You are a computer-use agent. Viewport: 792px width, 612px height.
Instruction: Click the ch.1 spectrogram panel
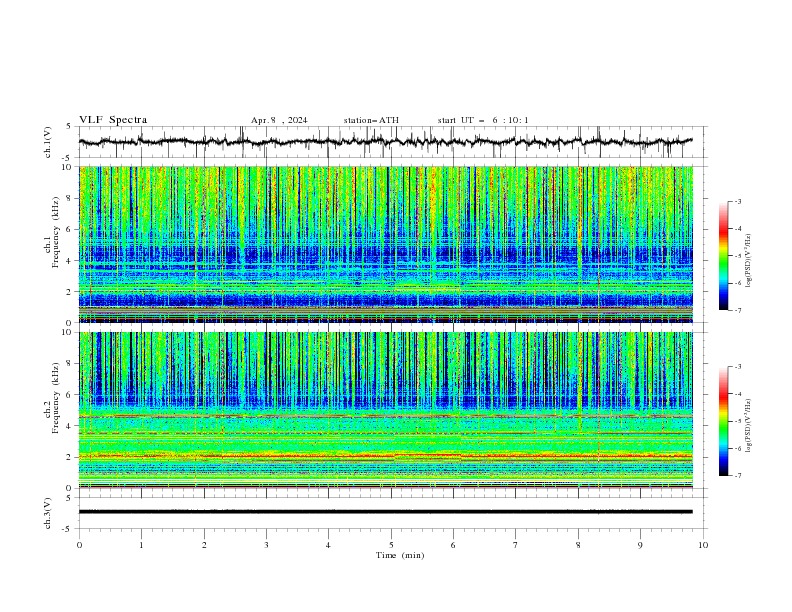point(386,244)
